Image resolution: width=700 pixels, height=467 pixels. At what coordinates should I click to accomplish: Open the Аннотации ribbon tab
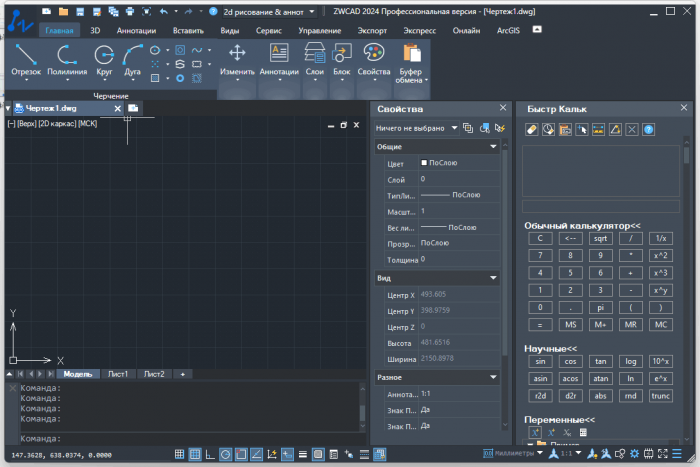pos(136,31)
